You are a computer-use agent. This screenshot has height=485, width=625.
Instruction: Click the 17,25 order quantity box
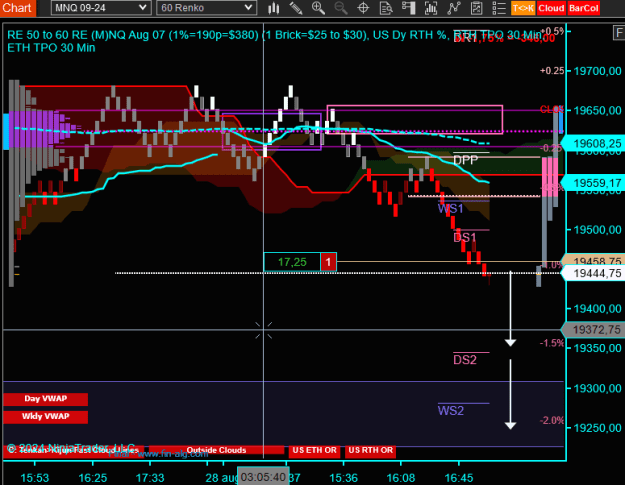tap(292, 262)
